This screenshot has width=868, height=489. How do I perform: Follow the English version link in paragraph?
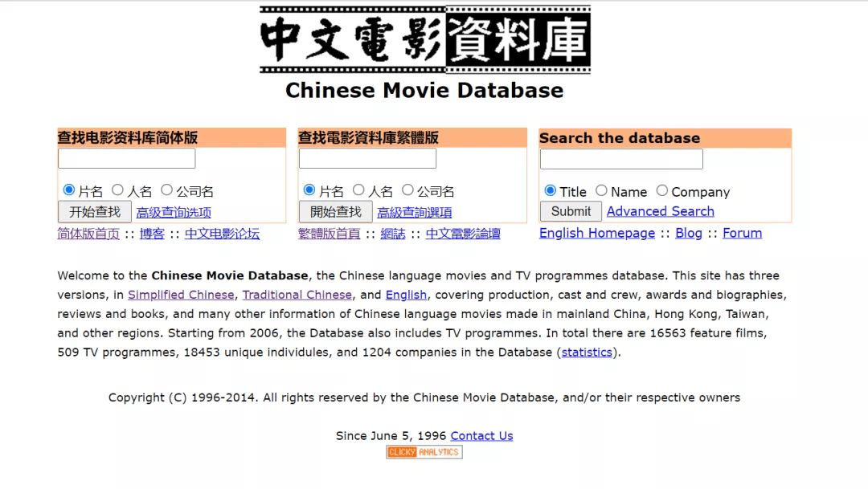(407, 295)
